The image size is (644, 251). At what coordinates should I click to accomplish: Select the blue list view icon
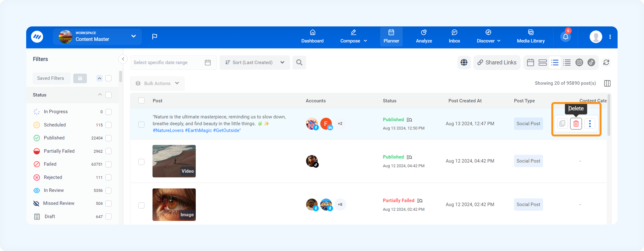(555, 62)
